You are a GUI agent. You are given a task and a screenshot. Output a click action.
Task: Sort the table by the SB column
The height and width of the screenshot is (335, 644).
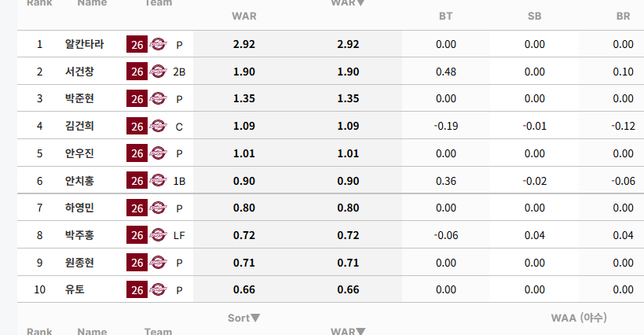coord(534,17)
